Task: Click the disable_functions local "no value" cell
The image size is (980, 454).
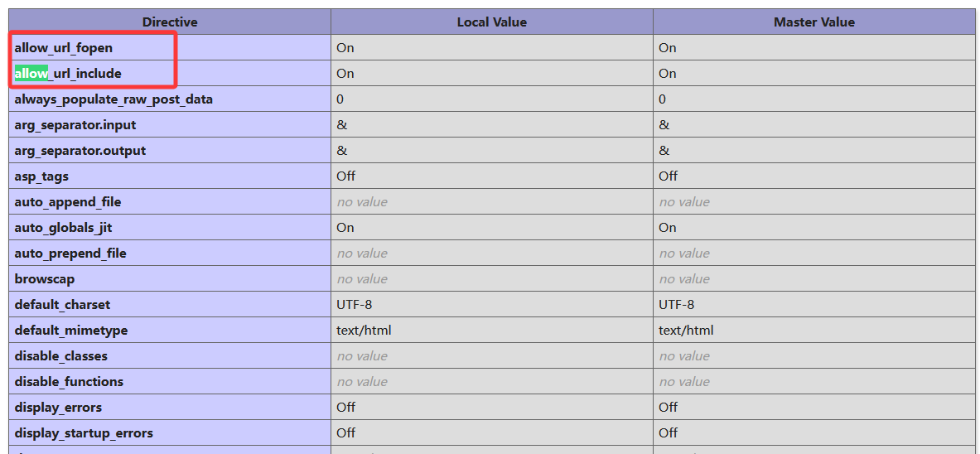Action: (x=362, y=382)
